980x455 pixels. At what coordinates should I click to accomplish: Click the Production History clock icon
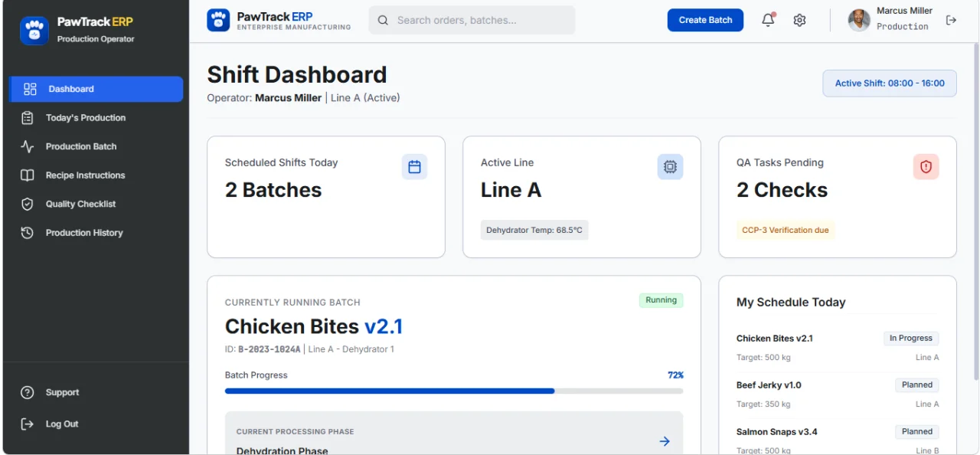28,233
